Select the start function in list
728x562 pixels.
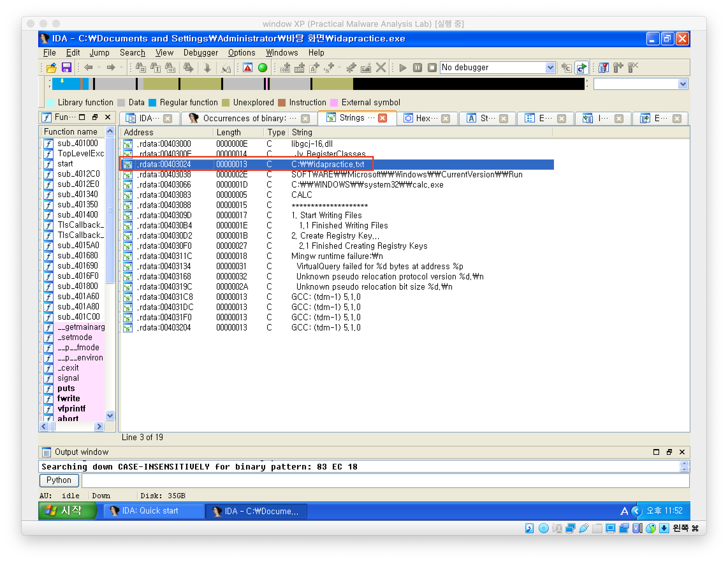pyautogui.click(x=65, y=164)
